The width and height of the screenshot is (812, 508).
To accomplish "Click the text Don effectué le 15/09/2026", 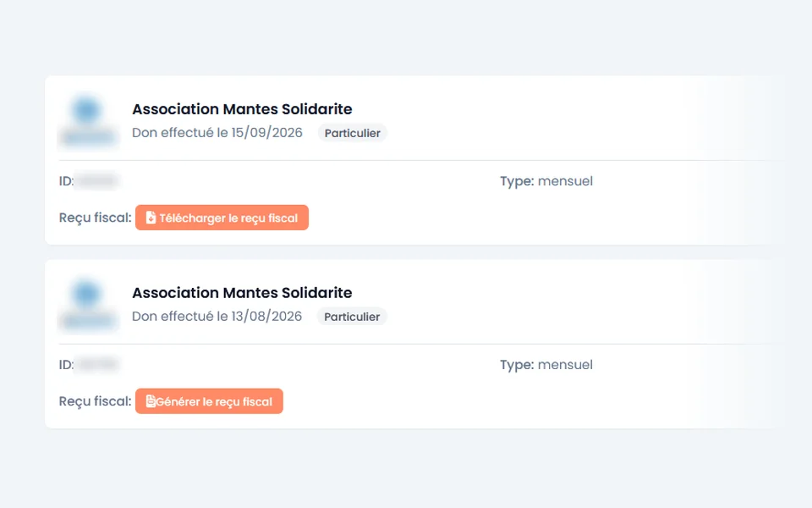I will click(217, 133).
